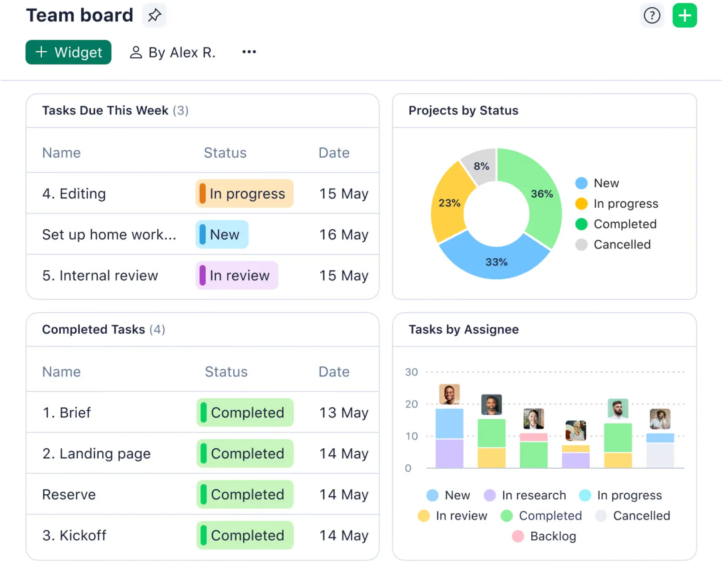Open the In review status badge dropdown
Viewport: 728px width, 578px height.
[237, 276]
